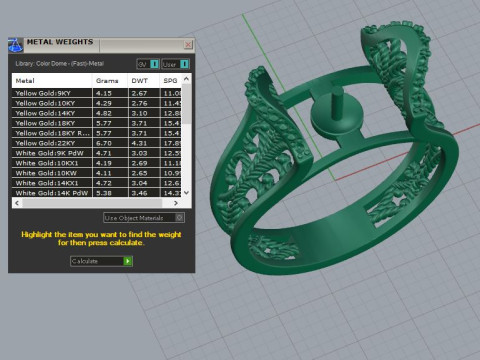
Task: Click the vertical scrollbar thumb
Action: tap(186, 104)
